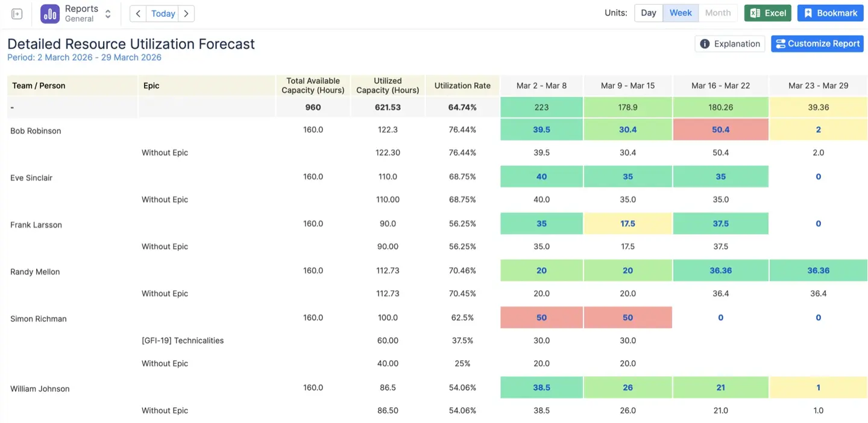Select the Team / Person column header

click(39, 85)
